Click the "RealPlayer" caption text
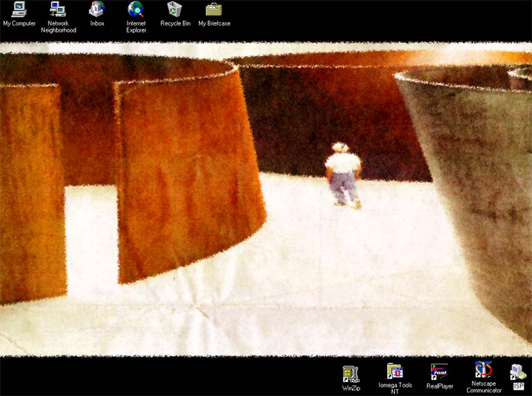Image resolution: width=532 pixels, height=396 pixels. (x=439, y=386)
